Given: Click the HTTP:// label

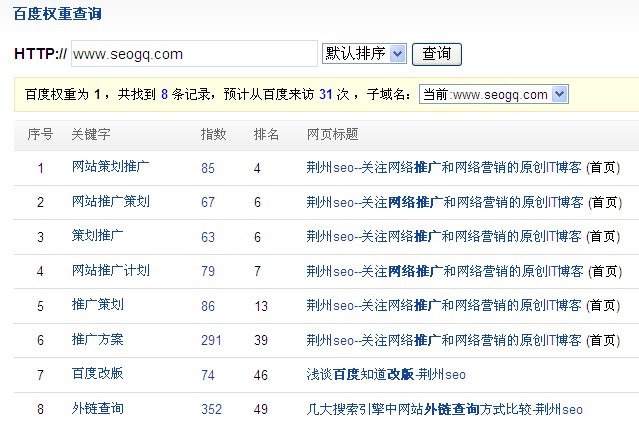Looking at the screenshot, I should pyautogui.click(x=40, y=54).
